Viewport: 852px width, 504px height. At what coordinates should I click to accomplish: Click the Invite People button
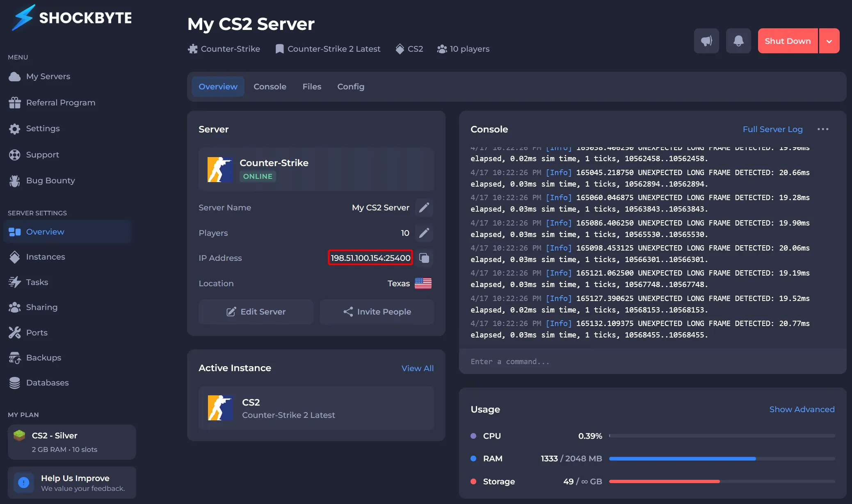pos(377,312)
